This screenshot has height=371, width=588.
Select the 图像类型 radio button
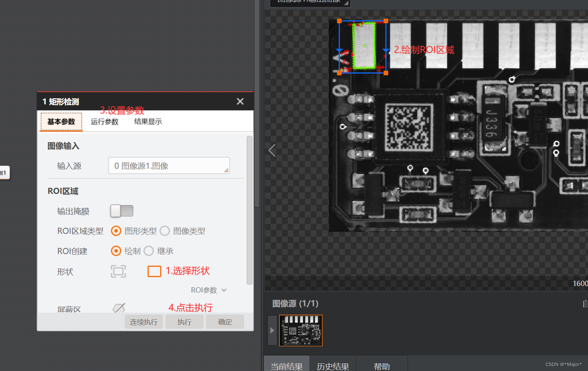(165, 231)
